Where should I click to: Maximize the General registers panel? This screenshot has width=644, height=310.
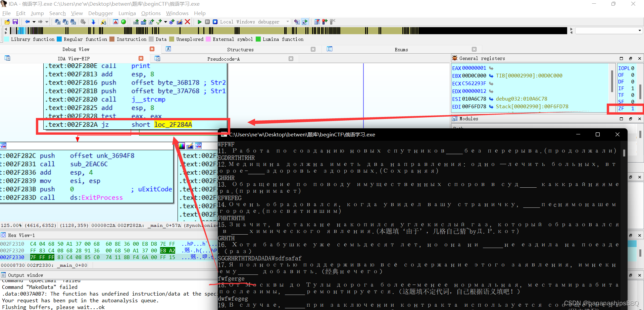tap(621, 58)
